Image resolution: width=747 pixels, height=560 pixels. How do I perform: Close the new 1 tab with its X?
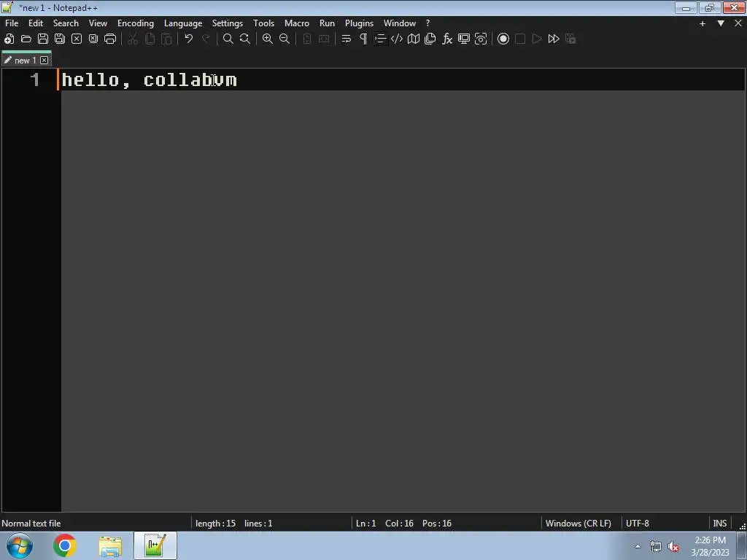click(x=44, y=60)
